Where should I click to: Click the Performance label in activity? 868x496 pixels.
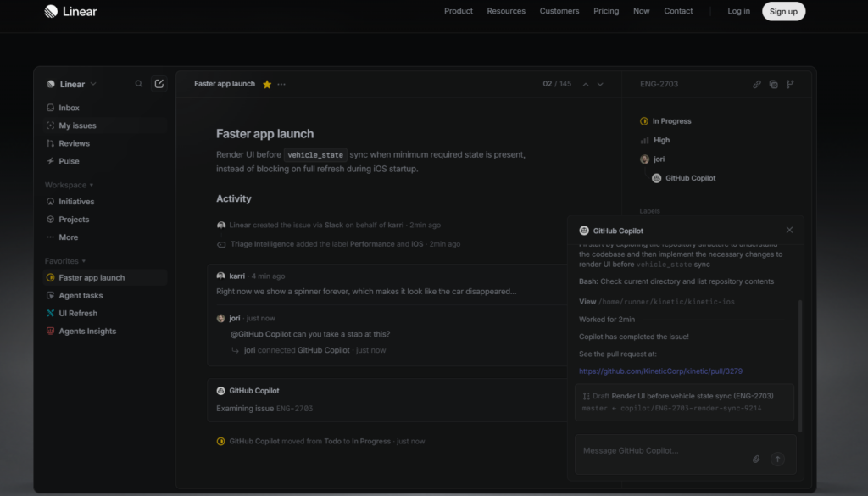[372, 243]
